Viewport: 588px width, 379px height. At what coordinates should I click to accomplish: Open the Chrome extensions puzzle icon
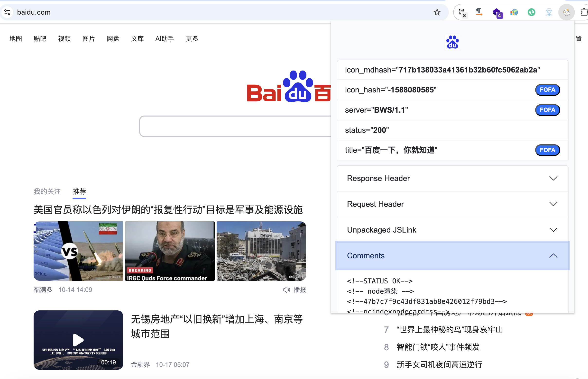pos(584,12)
